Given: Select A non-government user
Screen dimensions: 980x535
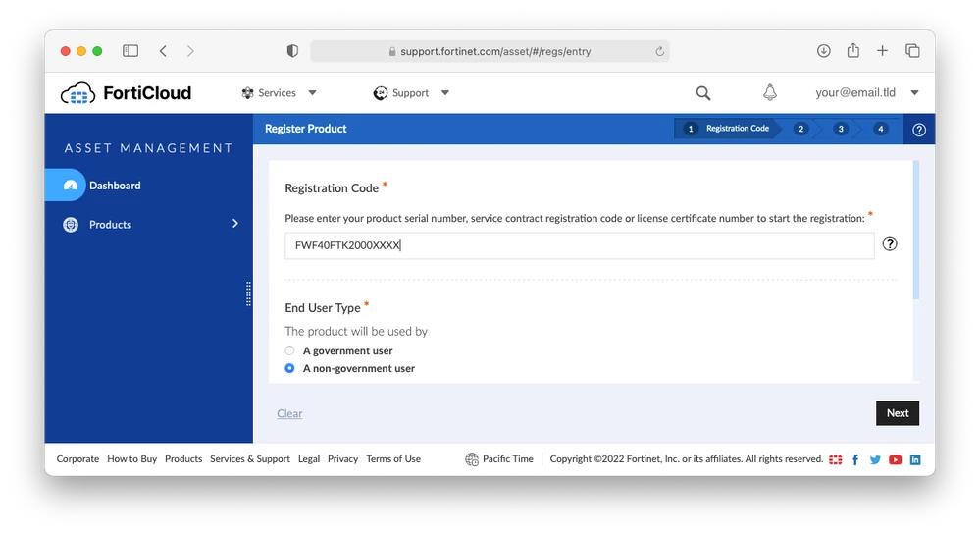Looking at the screenshot, I should click(289, 368).
